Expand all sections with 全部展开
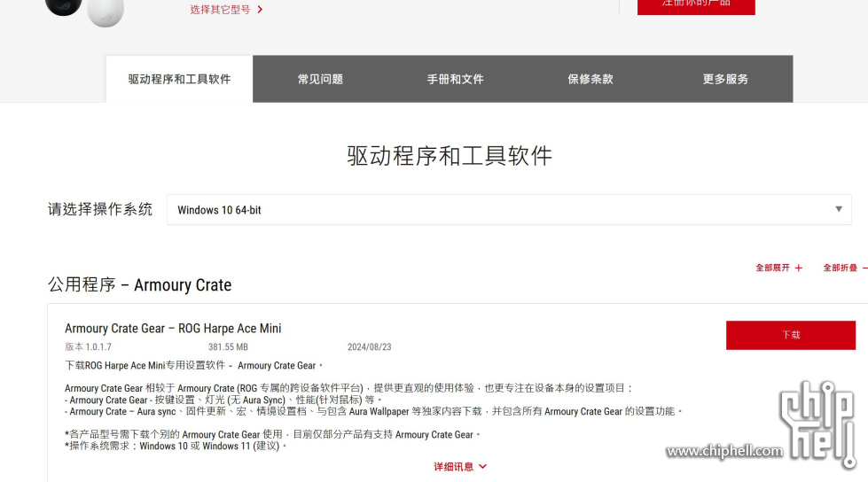This screenshot has width=868, height=482. [778, 268]
